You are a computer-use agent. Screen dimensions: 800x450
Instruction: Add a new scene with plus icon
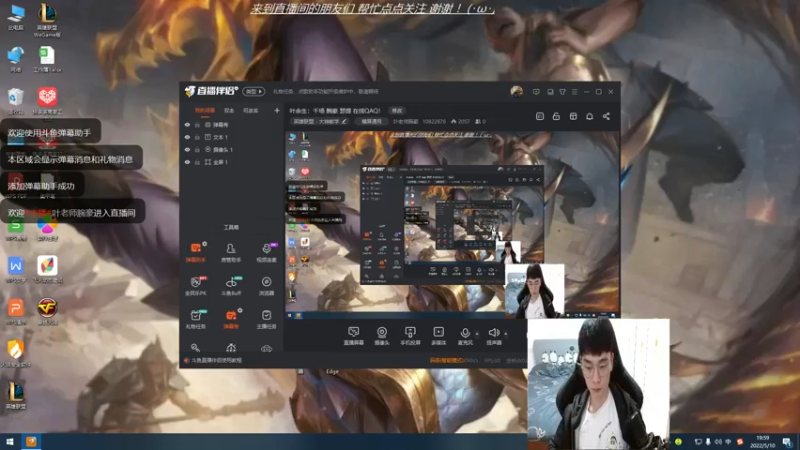277,110
